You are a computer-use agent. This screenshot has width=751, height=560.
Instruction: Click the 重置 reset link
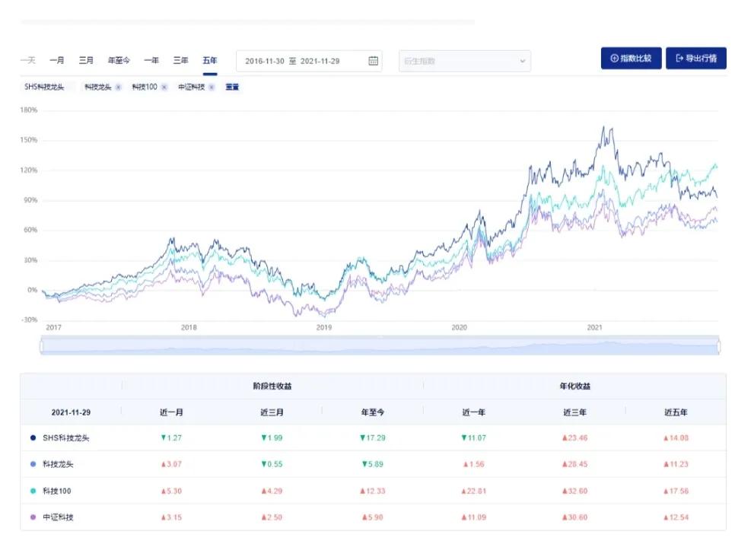click(x=232, y=87)
